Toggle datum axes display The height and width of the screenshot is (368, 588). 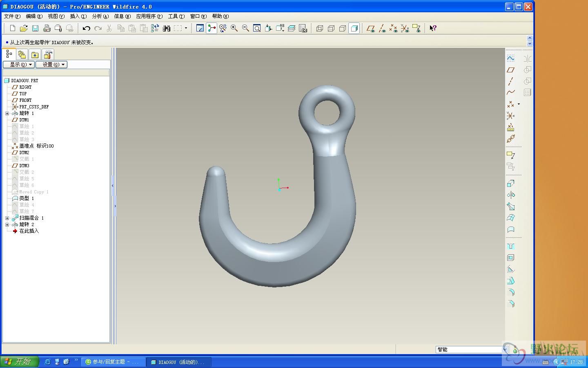pyautogui.click(x=382, y=28)
